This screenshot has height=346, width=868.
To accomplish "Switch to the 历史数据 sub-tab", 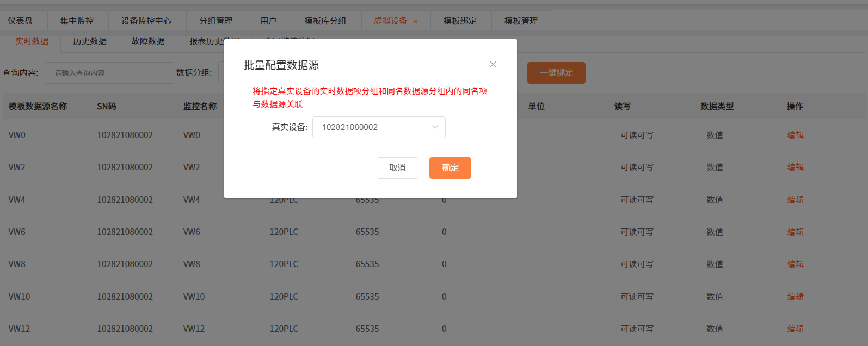I will click(90, 41).
